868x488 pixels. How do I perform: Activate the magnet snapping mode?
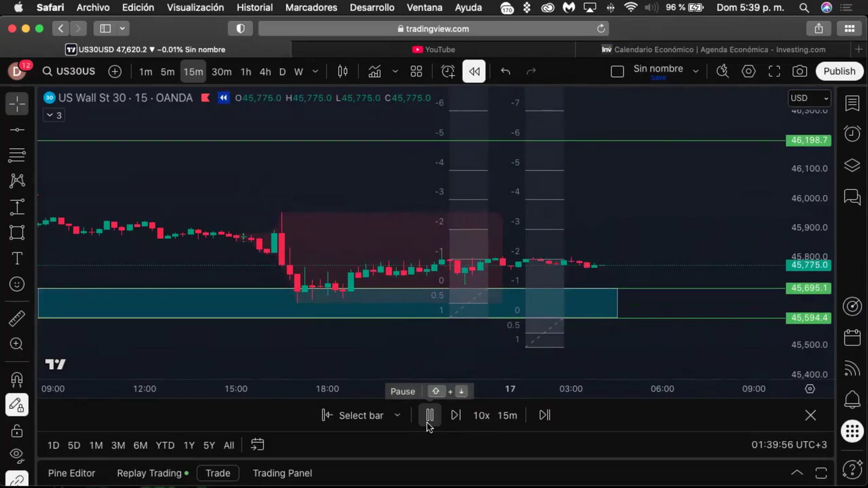tap(17, 379)
